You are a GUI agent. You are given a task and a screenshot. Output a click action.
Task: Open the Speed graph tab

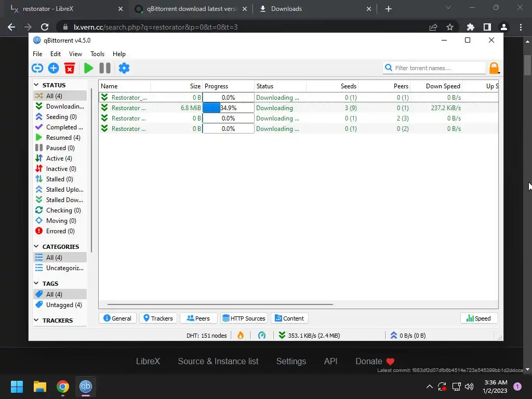point(478,318)
